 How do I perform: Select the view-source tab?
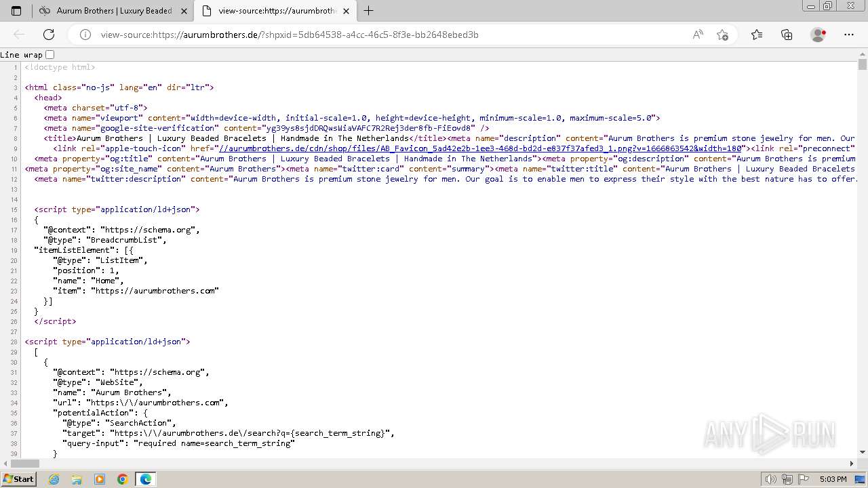tap(277, 11)
